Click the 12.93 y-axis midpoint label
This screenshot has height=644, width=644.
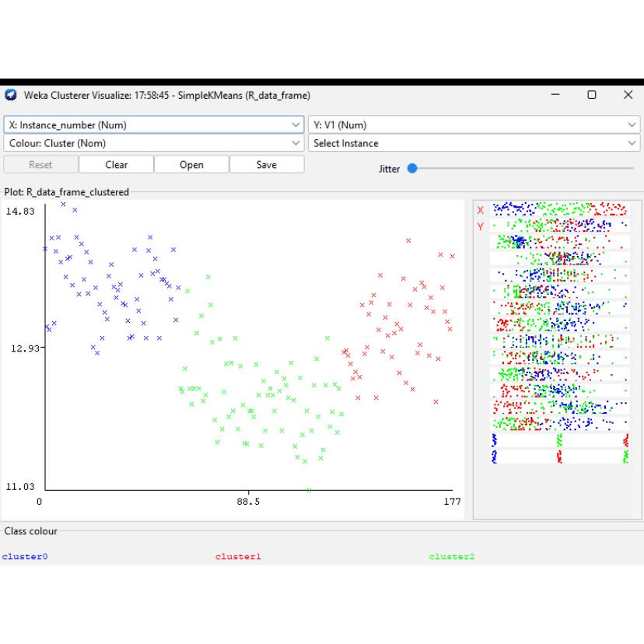(25, 348)
